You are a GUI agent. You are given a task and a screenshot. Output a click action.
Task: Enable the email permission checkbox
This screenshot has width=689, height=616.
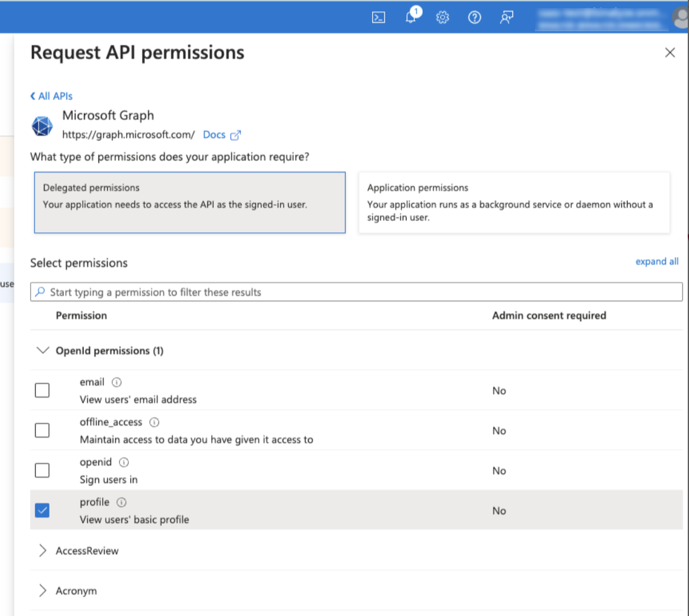pos(42,391)
